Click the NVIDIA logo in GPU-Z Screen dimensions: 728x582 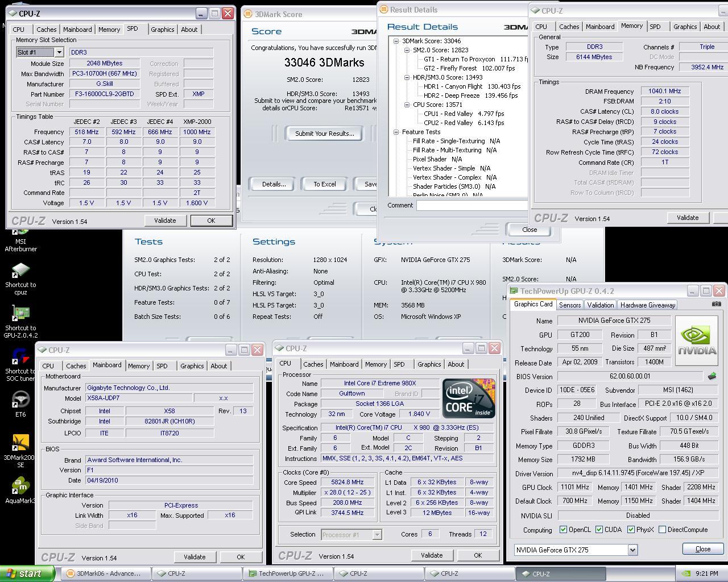point(697,340)
